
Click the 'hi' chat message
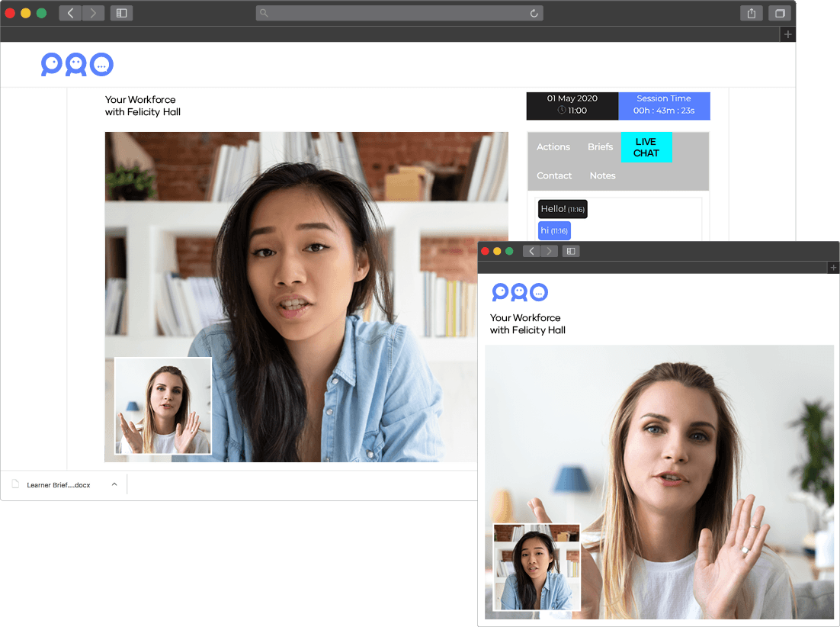(554, 230)
